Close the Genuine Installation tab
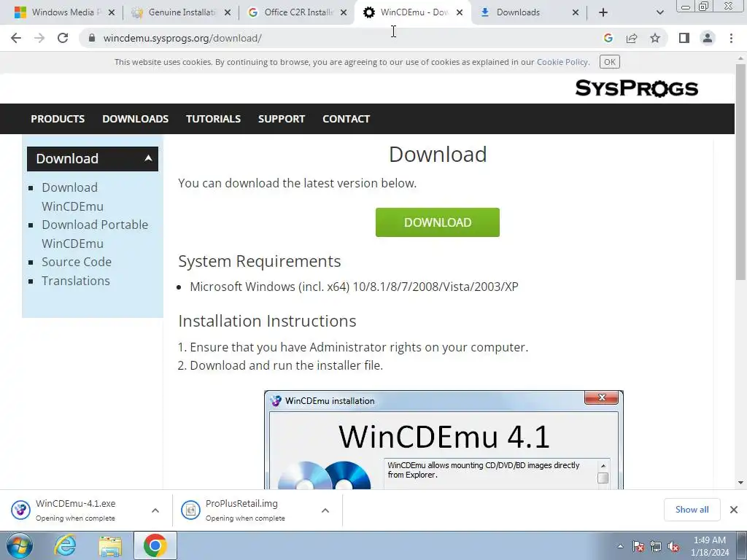 [x=228, y=13]
